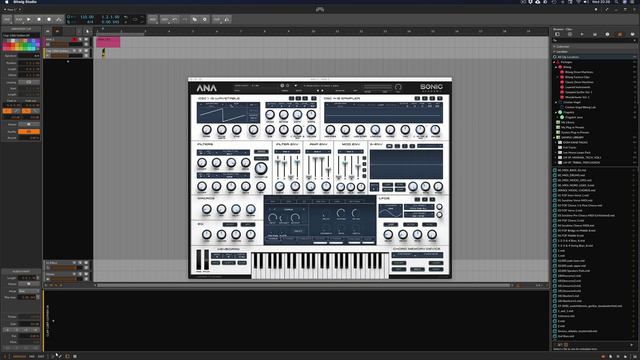Screen dimensions: 640x360
Task: Arm record on the second track
Action: pos(74,51)
